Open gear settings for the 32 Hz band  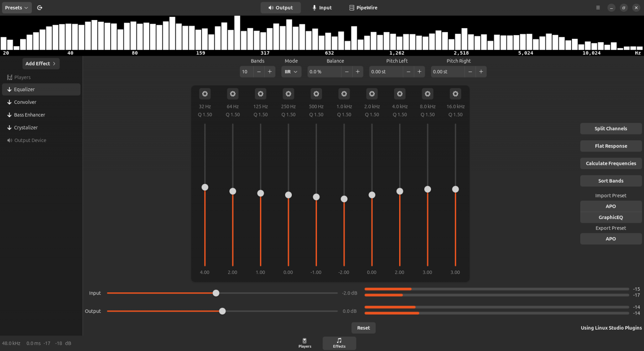pos(205,93)
